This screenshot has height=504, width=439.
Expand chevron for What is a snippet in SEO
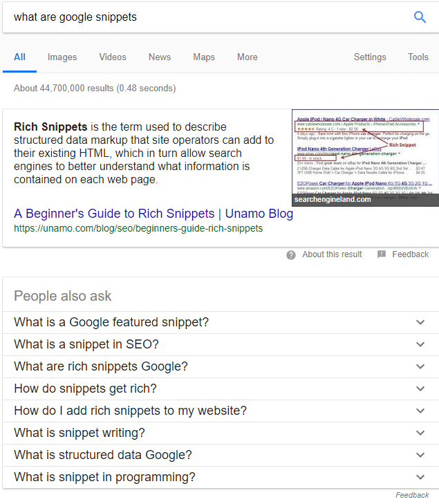[x=420, y=344]
